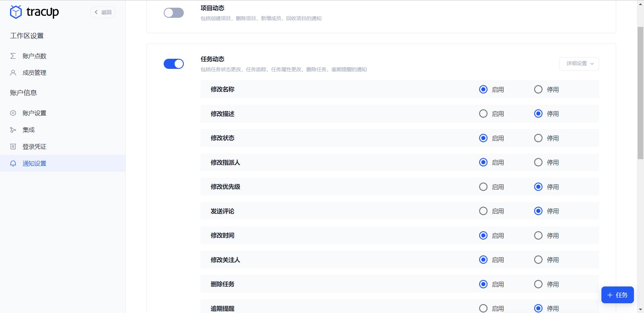Click the 集成 integration icon
644x313 pixels.
(x=13, y=130)
